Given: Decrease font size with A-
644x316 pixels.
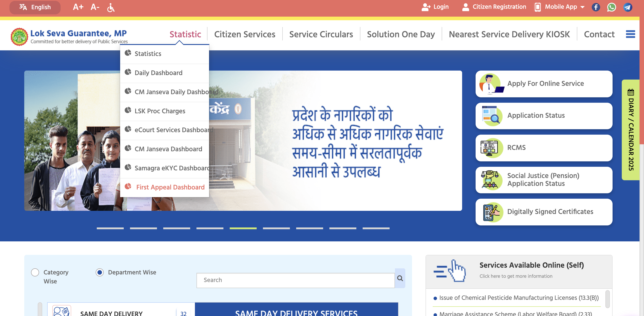Looking at the screenshot, I should click(95, 7).
